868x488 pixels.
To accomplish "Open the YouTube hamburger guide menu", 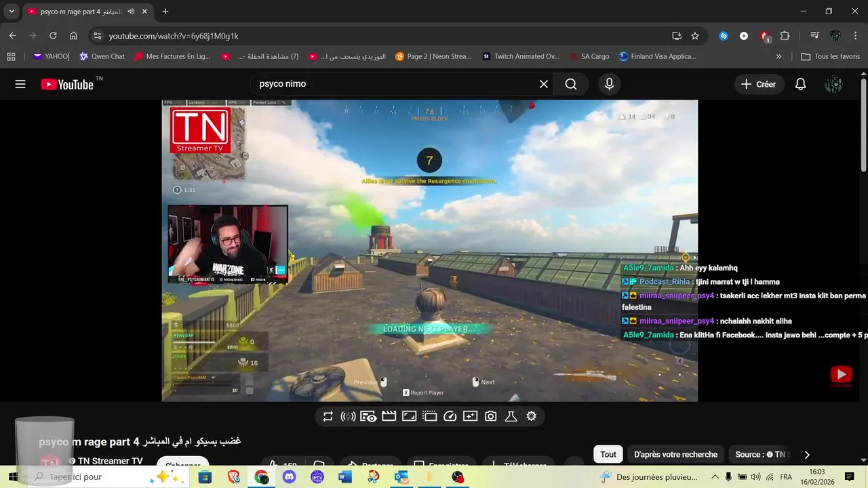I will (20, 84).
